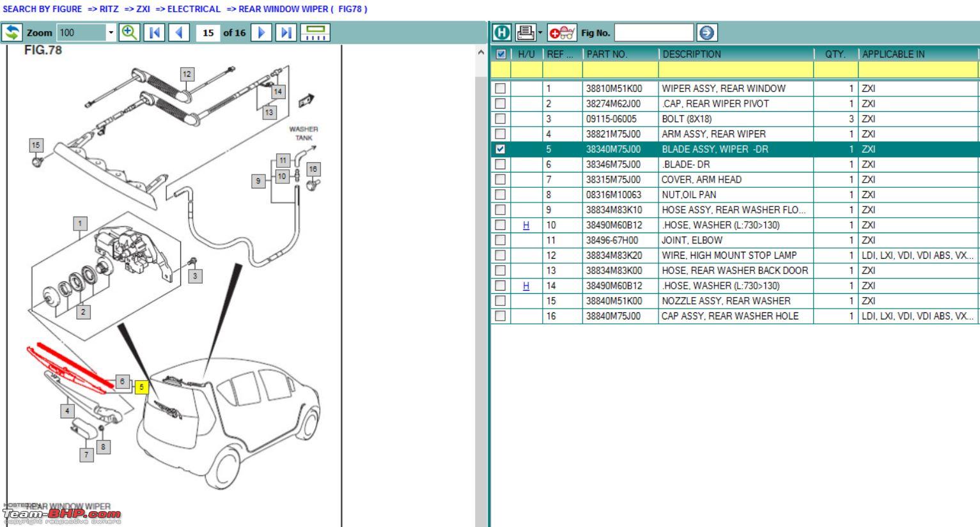
Task: Click the green refresh arrows icon
Action: pyautogui.click(x=12, y=33)
